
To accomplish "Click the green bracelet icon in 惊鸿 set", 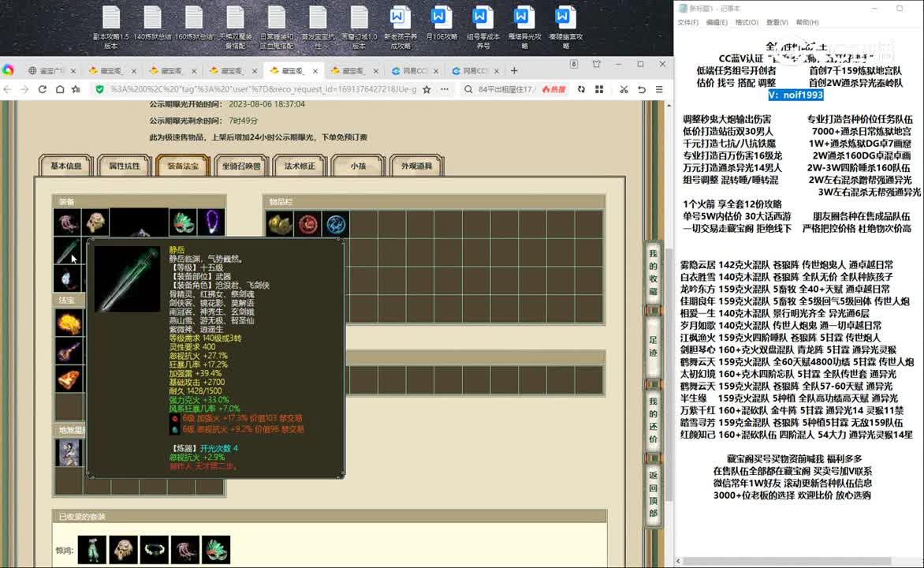I will (x=154, y=550).
